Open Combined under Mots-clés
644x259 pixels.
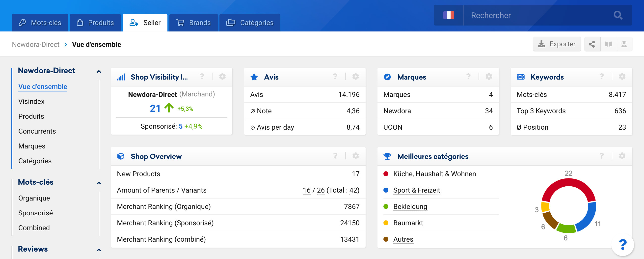point(34,228)
